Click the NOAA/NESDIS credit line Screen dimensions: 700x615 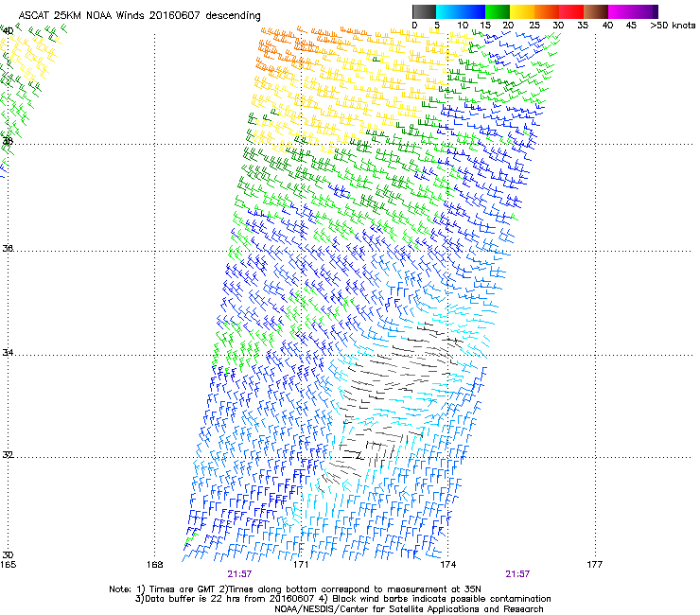pyautogui.click(x=409, y=609)
